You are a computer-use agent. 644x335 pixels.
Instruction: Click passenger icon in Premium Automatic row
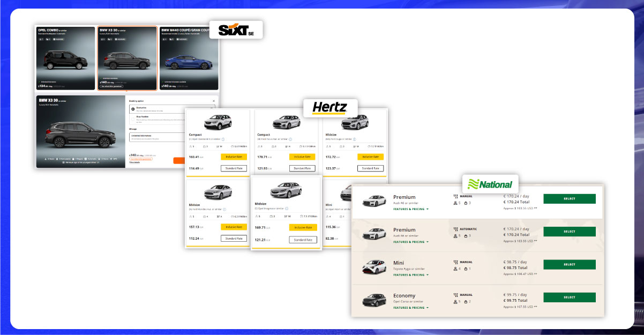coord(455,236)
